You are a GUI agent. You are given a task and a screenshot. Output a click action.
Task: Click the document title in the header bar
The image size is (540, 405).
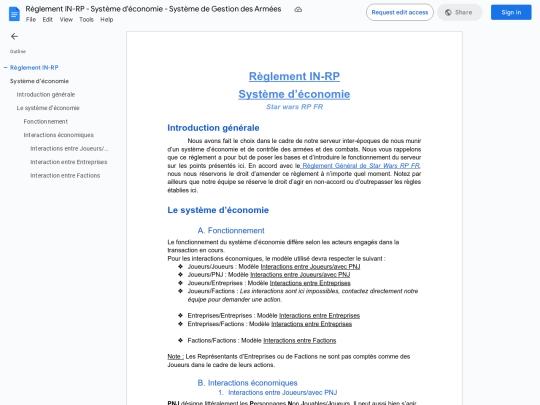tap(153, 9)
